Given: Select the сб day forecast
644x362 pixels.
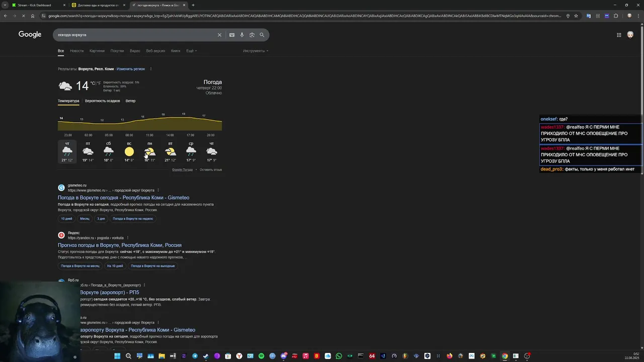Looking at the screenshot, I should pos(109,152).
